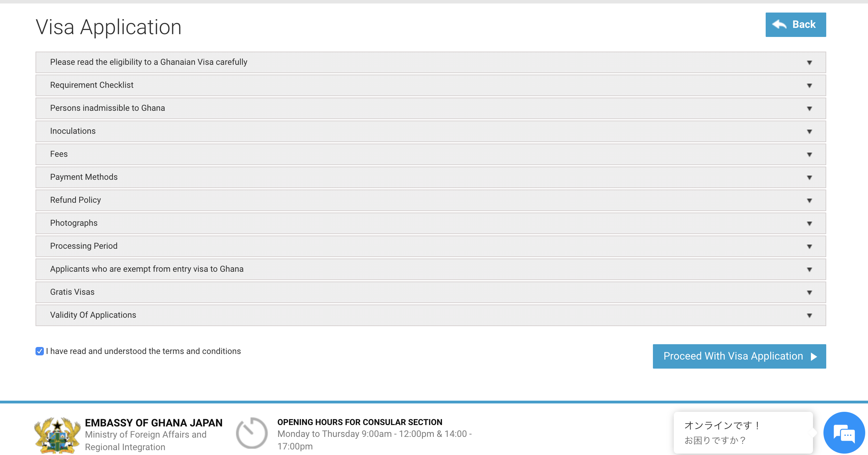Expand the Requirement Checklist section
The height and width of the screenshot is (455, 868).
coord(92,85)
